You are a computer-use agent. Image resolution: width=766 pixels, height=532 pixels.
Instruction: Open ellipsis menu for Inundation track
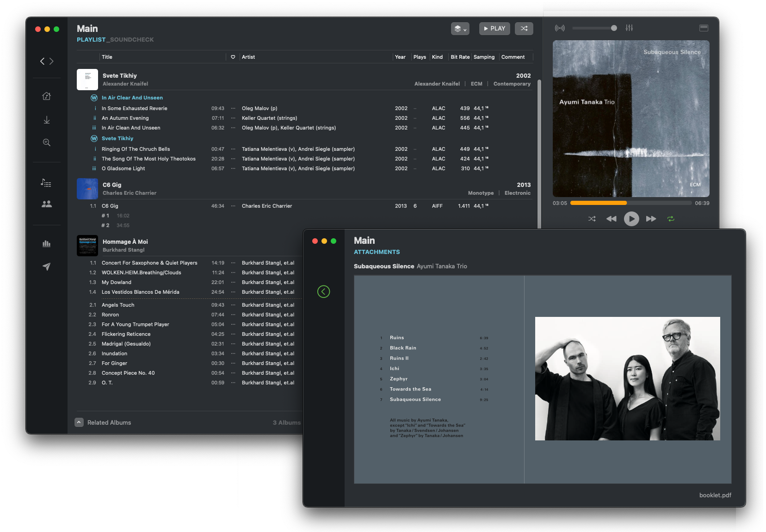pos(233,353)
